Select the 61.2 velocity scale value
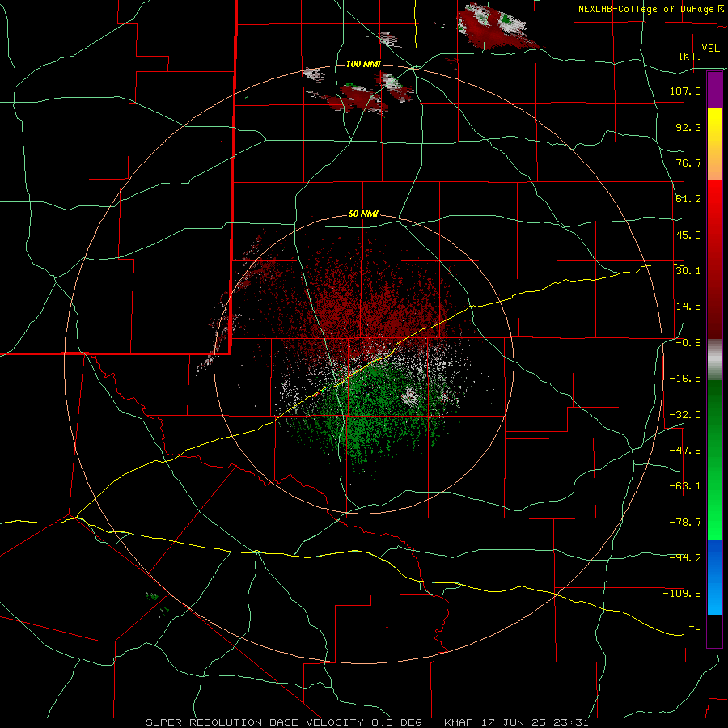 click(688, 199)
